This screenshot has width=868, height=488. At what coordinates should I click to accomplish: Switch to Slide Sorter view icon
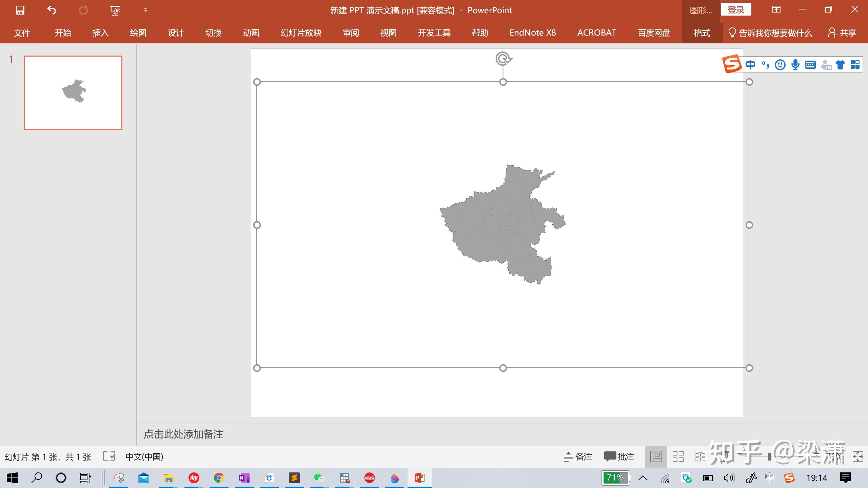coord(678,457)
